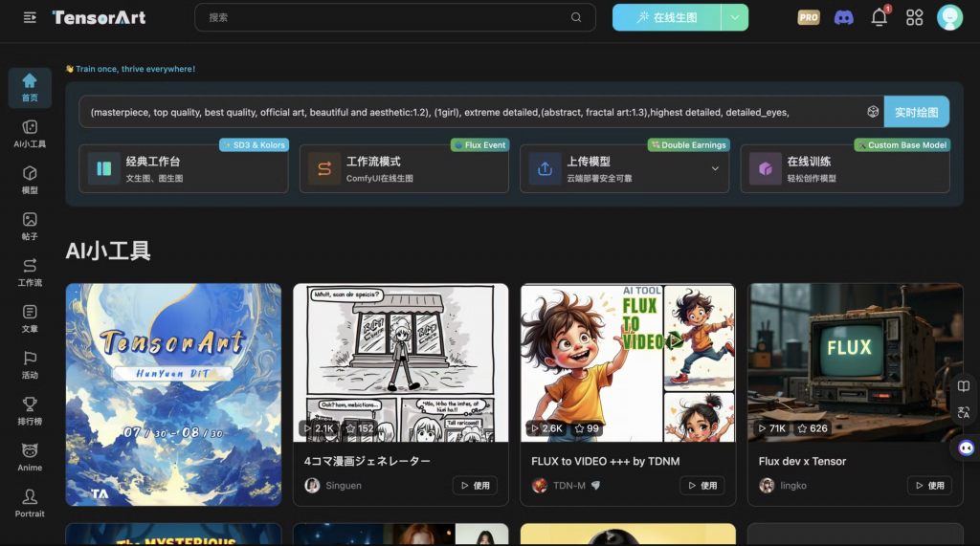This screenshot has height=546, width=980.
Task: Open the FLUX TO VIDEO thumbnail
Action: pyautogui.click(x=628, y=363)
